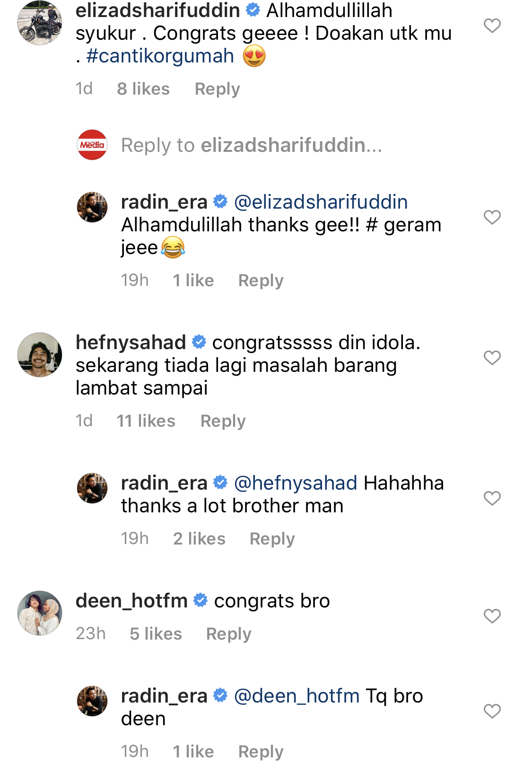View the 8 likes on elizadsharifuddin's comment

coord(143,89)
